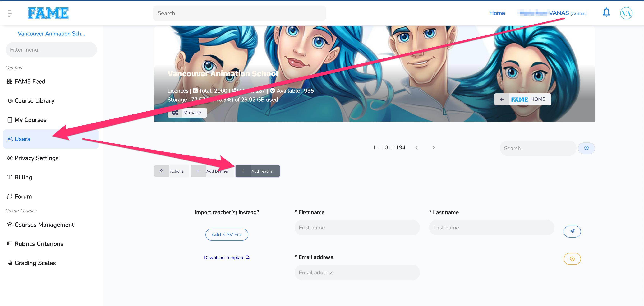Click the Manage gears button

click(x=187, y=113)
